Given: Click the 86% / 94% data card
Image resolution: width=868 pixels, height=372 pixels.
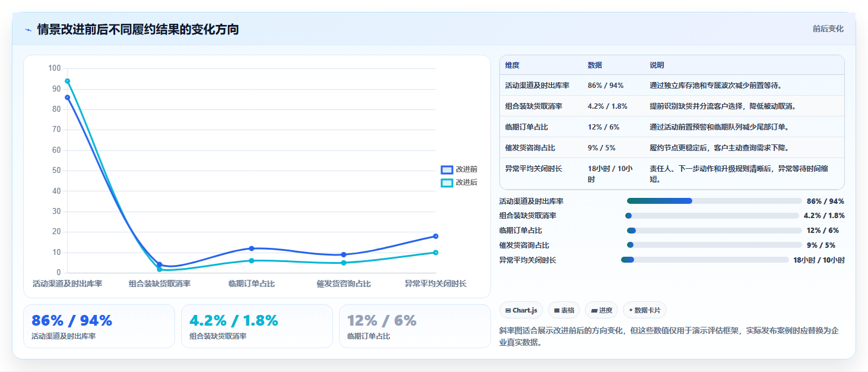Looking at the screenshot, I should click(x=99, y=326).
